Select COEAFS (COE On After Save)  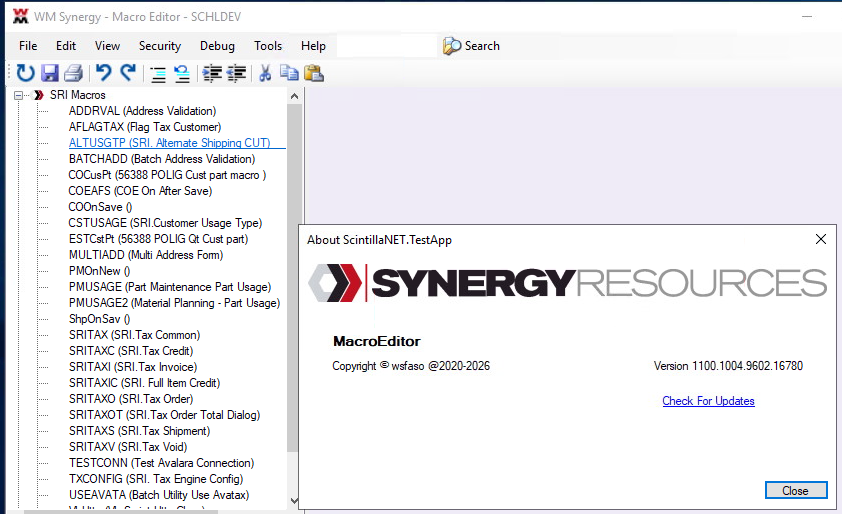(140, 191)
